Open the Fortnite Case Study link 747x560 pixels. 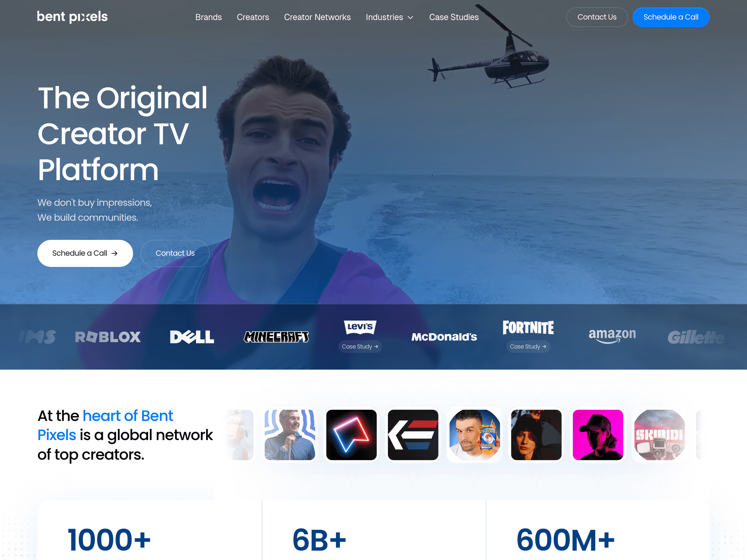click(528, 346)
